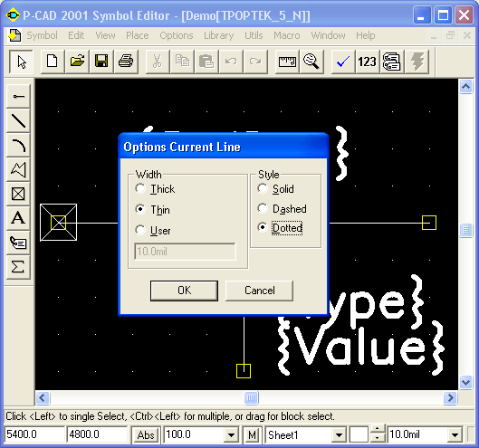Click the P-CAD title bar icon
This screenshot has width=479, height=448.
click(x=13, y=15)
